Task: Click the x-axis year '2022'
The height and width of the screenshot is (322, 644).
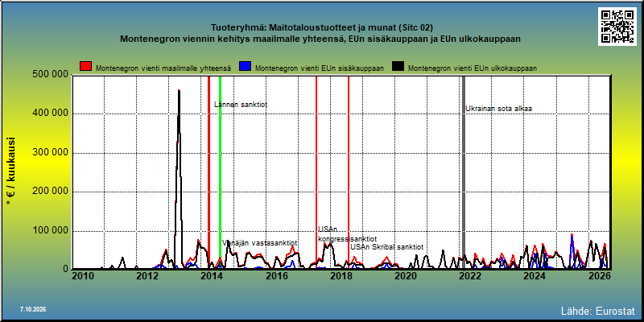Action: 470,276
